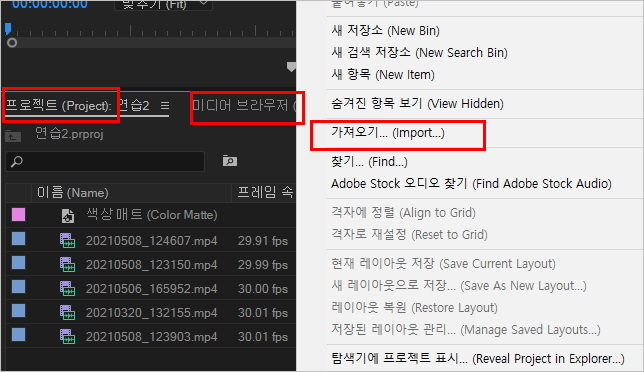
Task: Select file 20210508_123903.mp4
Action: point(152,337)
